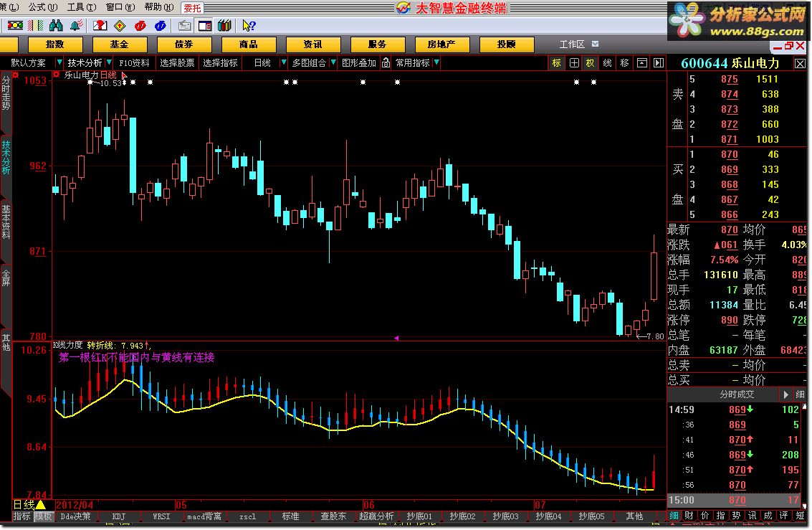Open the 工作区 dropdown
Viewport: 812px width, 530px height.
pos(595,44)
